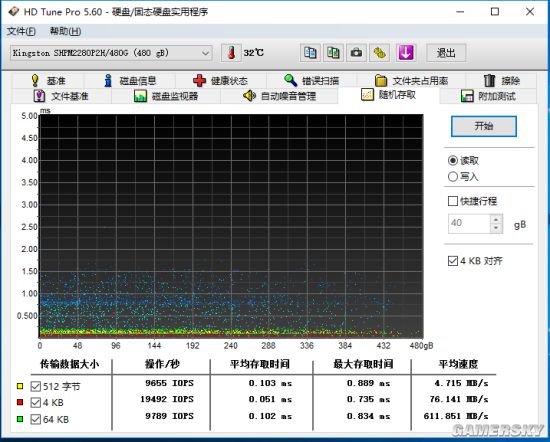Switch to the 错误扫描 tab

pos(312,81)
